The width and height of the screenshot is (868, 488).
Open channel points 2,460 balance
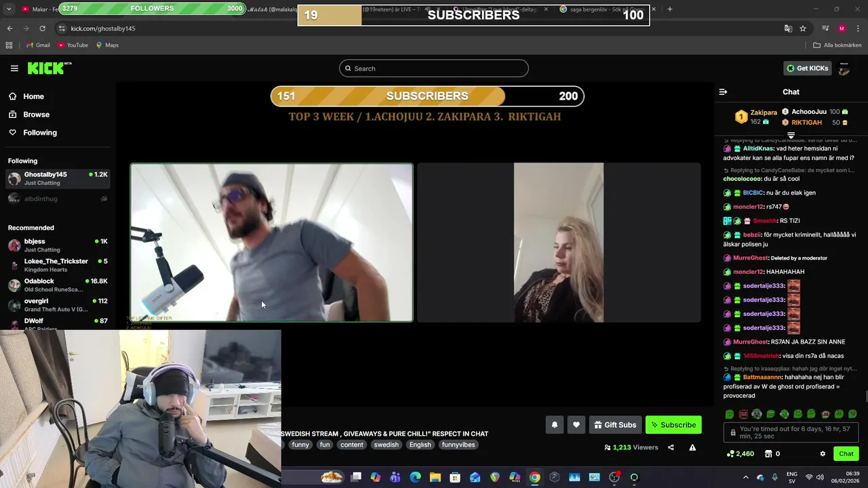pyautogui.click(x=740, y=454)
